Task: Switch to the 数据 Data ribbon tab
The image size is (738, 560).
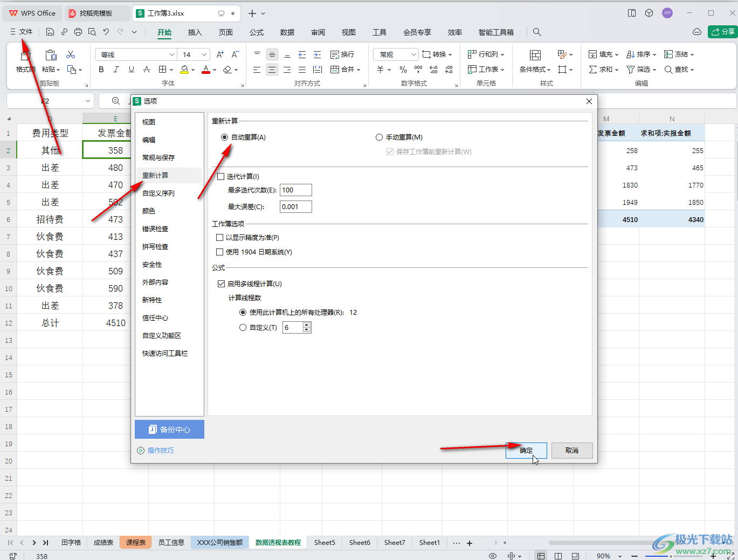Action: pos(287,32)
